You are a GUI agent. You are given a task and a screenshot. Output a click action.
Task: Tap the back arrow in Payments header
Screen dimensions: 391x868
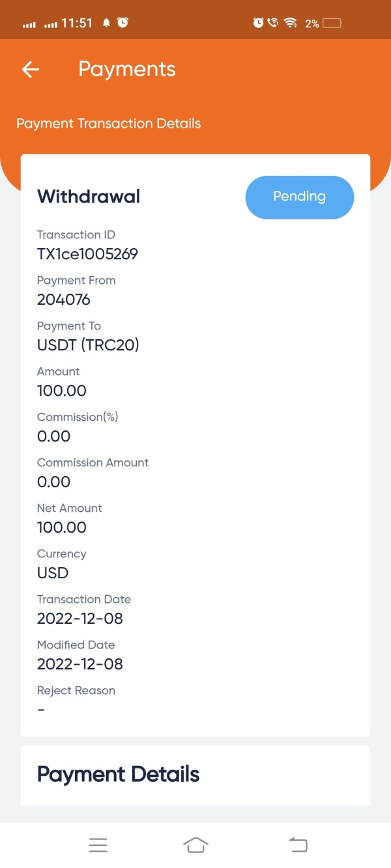(x=31, y=70)
